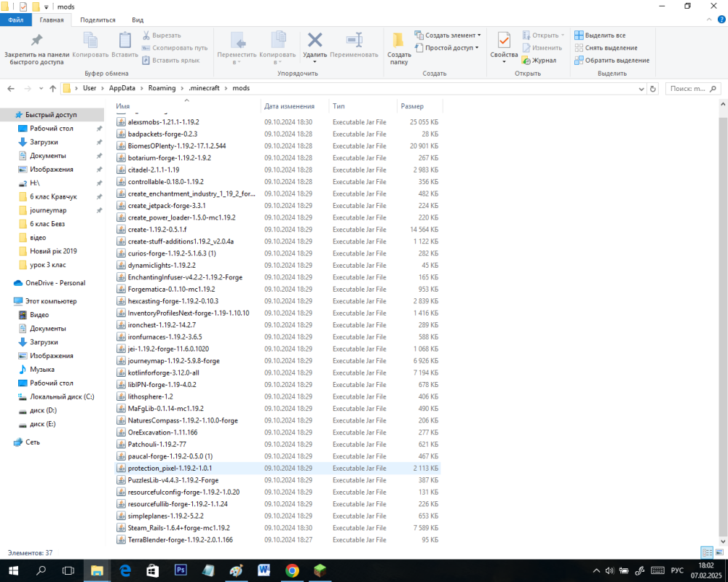728x582 pixels.
Task: Open the Delete (Удалить) options arrow
Action: click(x=314, y=62)
